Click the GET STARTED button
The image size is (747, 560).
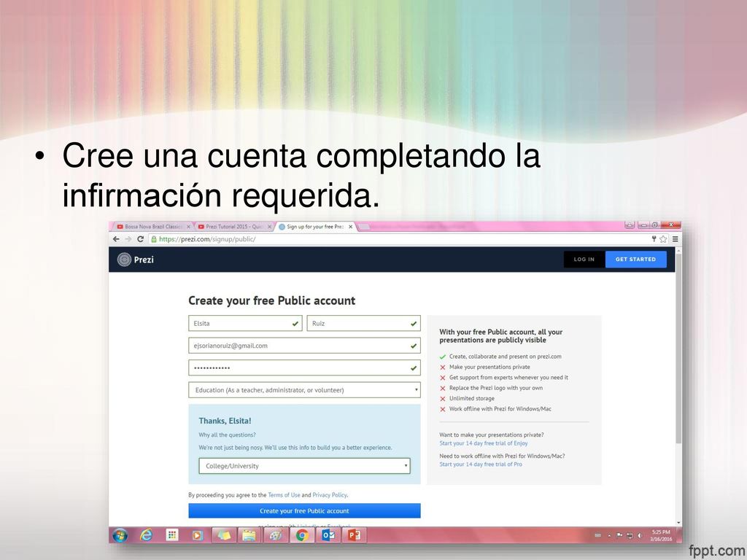click(x=636, y=260)
